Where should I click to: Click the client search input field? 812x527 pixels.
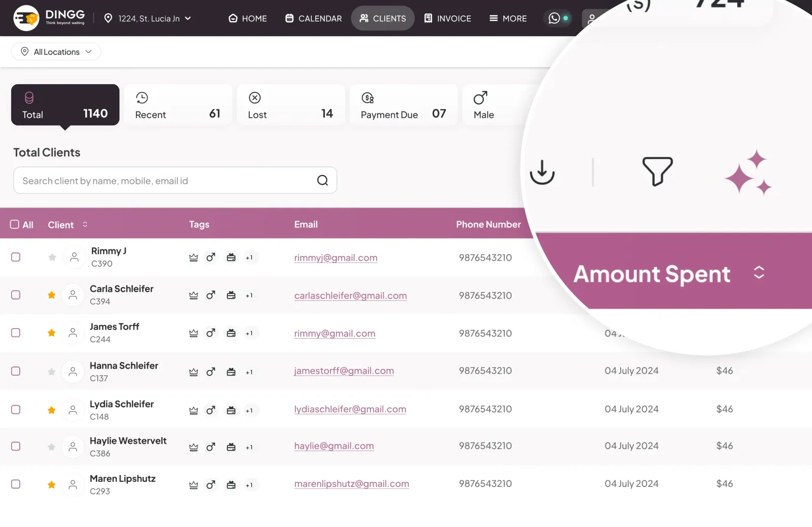pyautogui.click(x=175, y=180)
